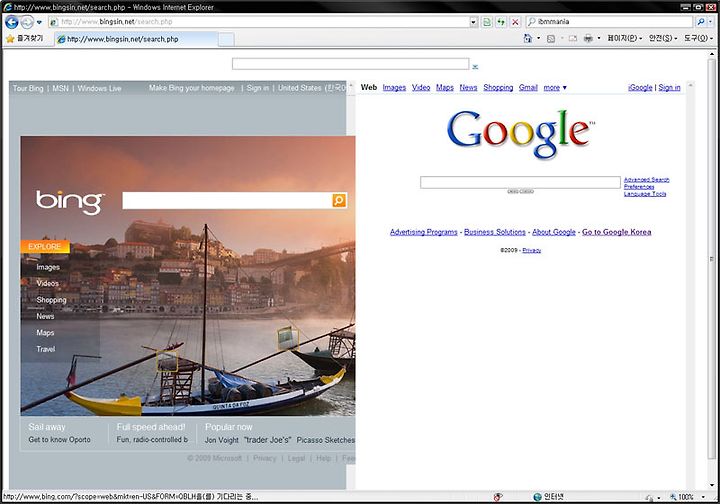Open the recent pages dropdown arrow
The width and height of the screenshot is (720, 504).
tap(39, 22)
